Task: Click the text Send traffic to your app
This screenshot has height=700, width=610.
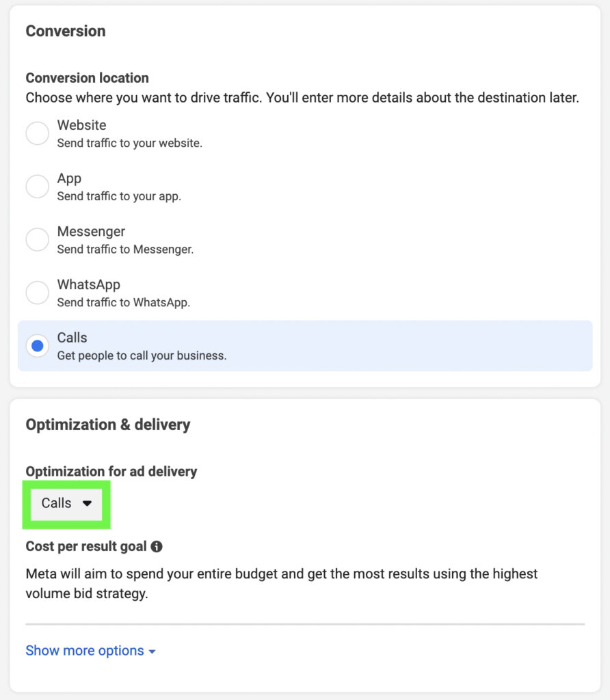Action: (x=118, y=196)
